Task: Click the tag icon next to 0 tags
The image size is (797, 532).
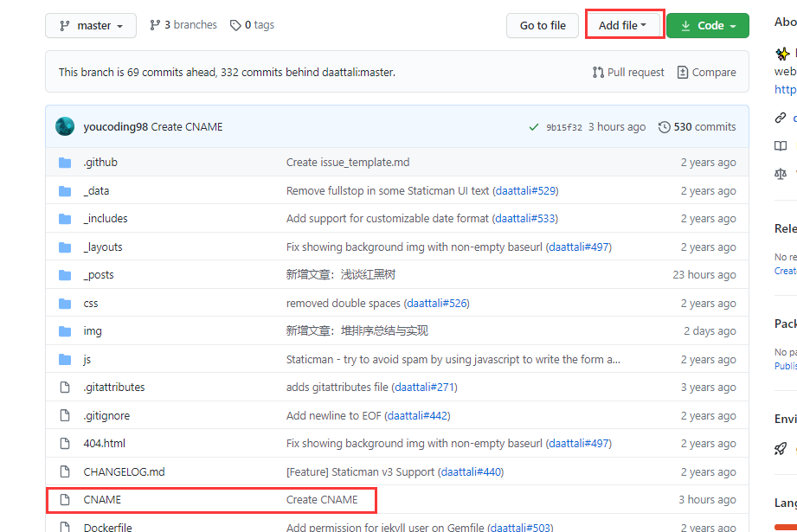Action: click(x=235, y=25)
